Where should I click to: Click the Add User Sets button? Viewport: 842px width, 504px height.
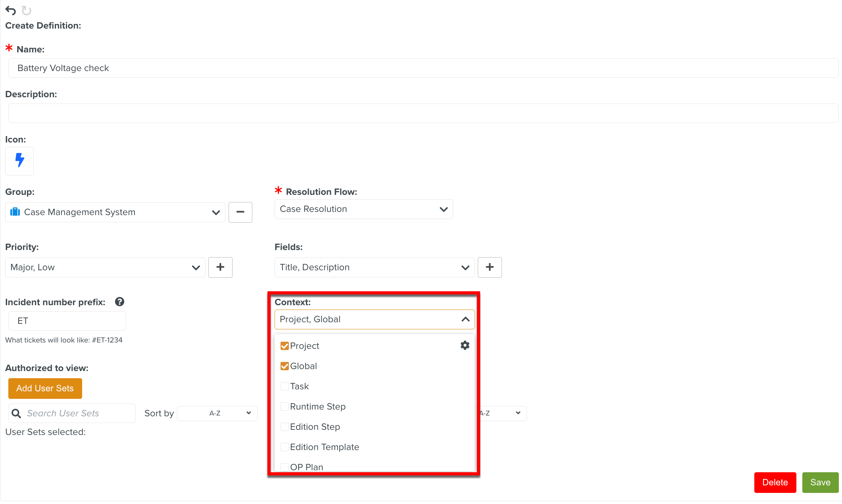click(x=45, y=388)
